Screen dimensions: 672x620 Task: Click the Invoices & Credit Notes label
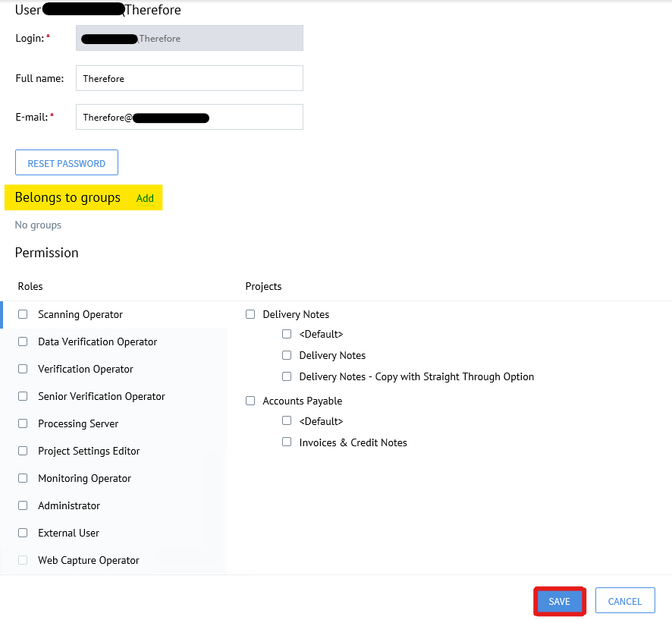point(353,442)
